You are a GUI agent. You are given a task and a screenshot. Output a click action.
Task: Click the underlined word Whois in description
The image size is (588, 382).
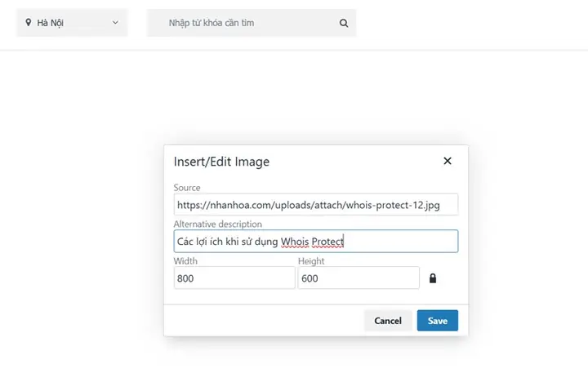tap(294, 242)
